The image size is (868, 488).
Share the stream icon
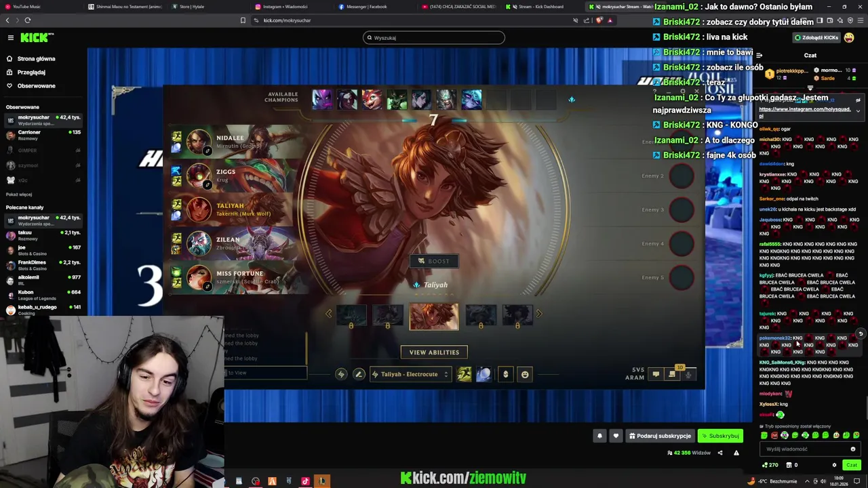click(720, 453)
